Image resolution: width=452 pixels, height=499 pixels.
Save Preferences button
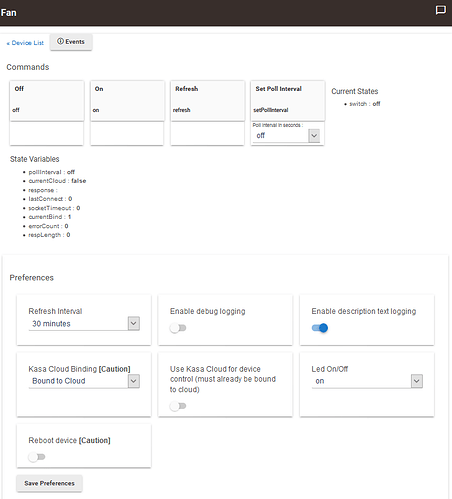[x=49, y=483]
